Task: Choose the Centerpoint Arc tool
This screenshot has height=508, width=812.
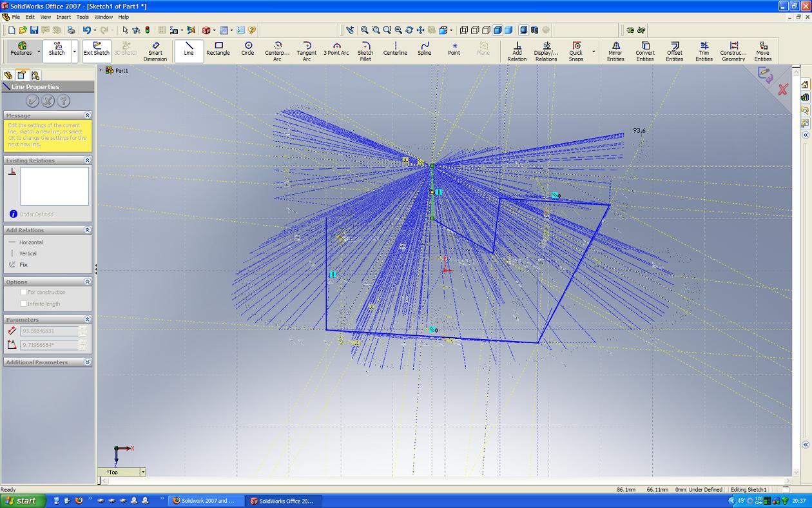Action: coord(277,52)
